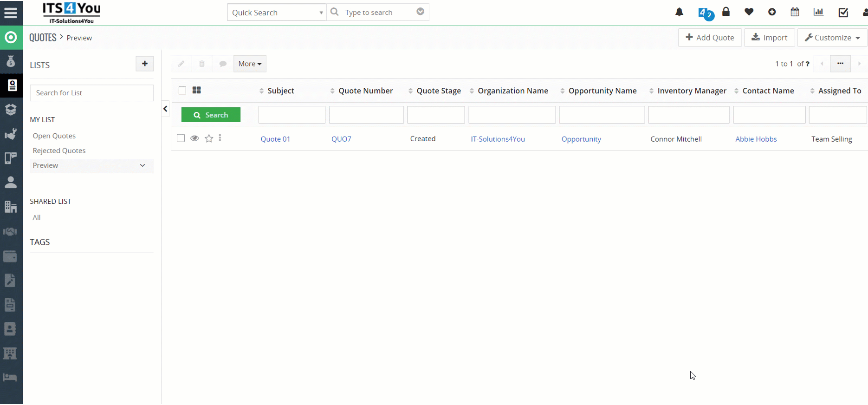The image size is (868, 405).
Task: Expand the More actions dropdown
Action: pos(250,64)
